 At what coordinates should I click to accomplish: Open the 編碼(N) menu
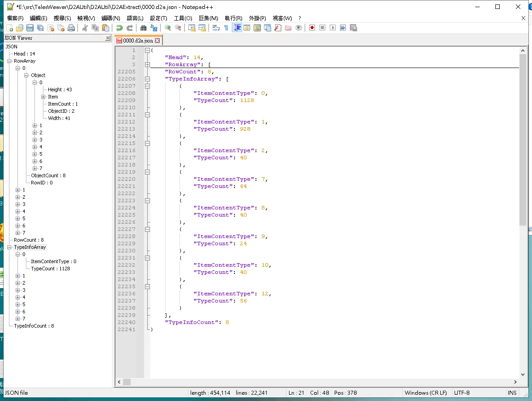111,18
